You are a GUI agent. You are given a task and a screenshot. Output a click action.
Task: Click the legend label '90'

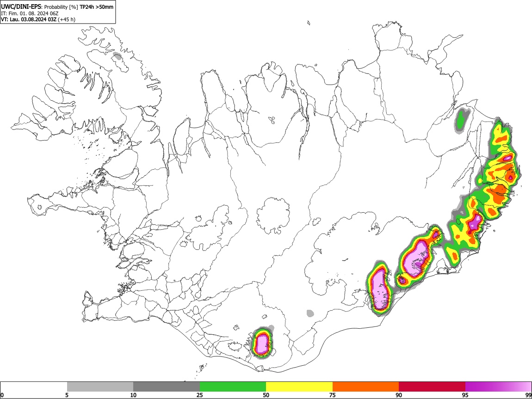pos(399,395)
